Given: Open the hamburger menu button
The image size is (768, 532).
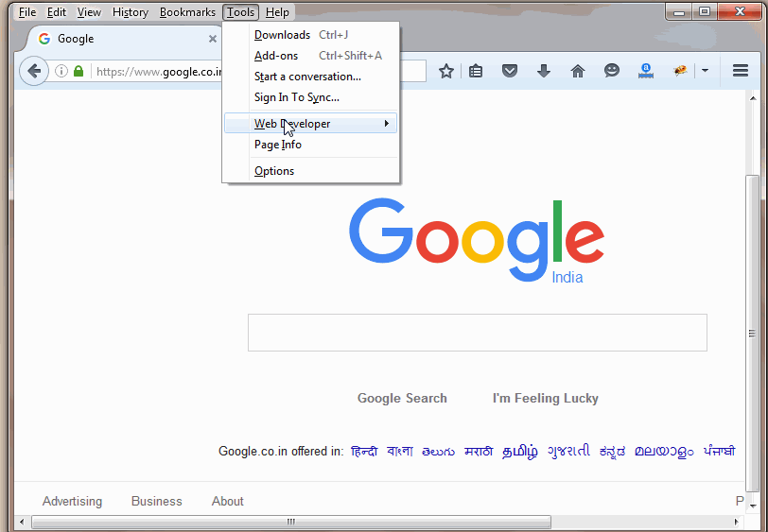Looking at the screenshot, I should click(741, 71).
